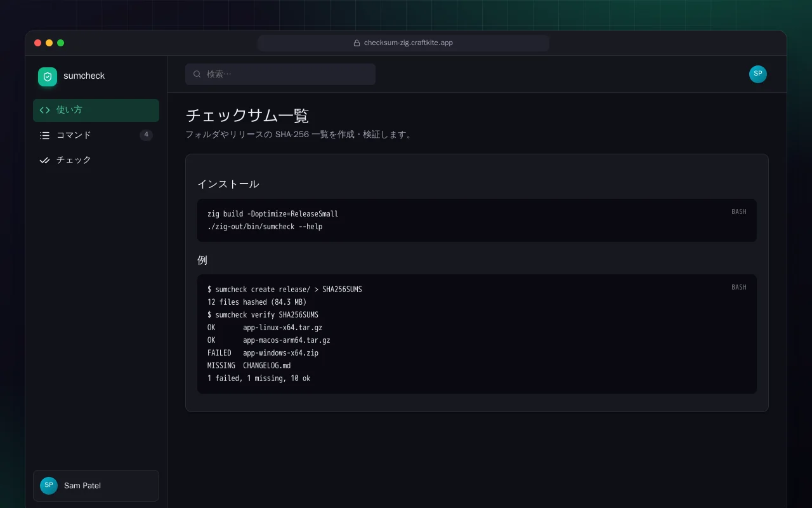Click the double-check icon beside チェック
Image resolution: width=812 pixels, height=508 pixels.
(44, 160)
